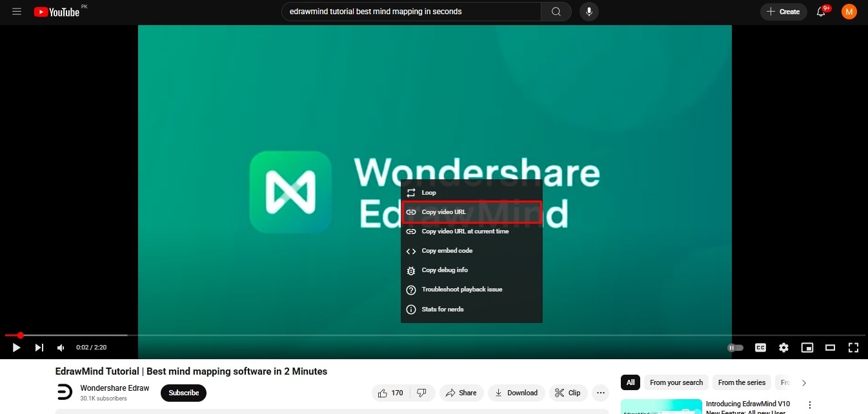Viewport: 868px width, 414px height.
Task: Click the Loop arrows icon
Action: pos(411,193)
